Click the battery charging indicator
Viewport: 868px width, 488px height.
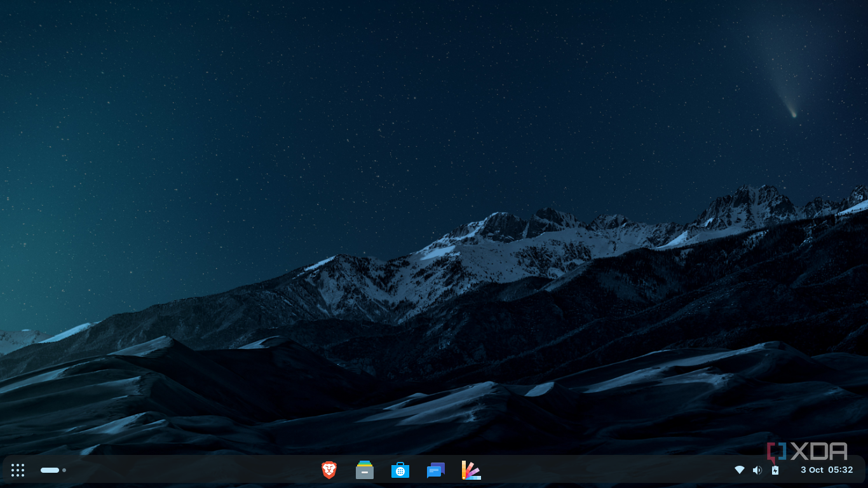(775, 470)
